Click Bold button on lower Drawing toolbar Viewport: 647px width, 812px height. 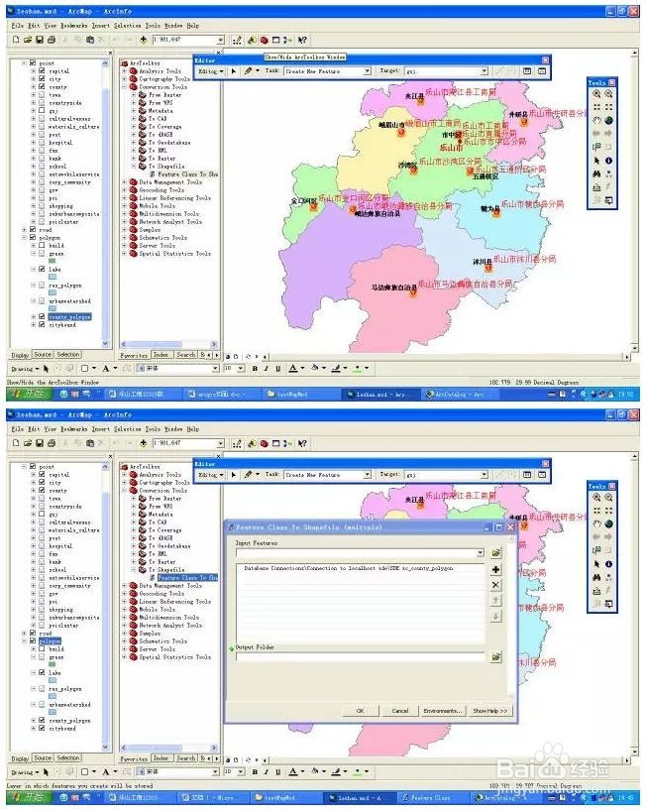point(255,771)
